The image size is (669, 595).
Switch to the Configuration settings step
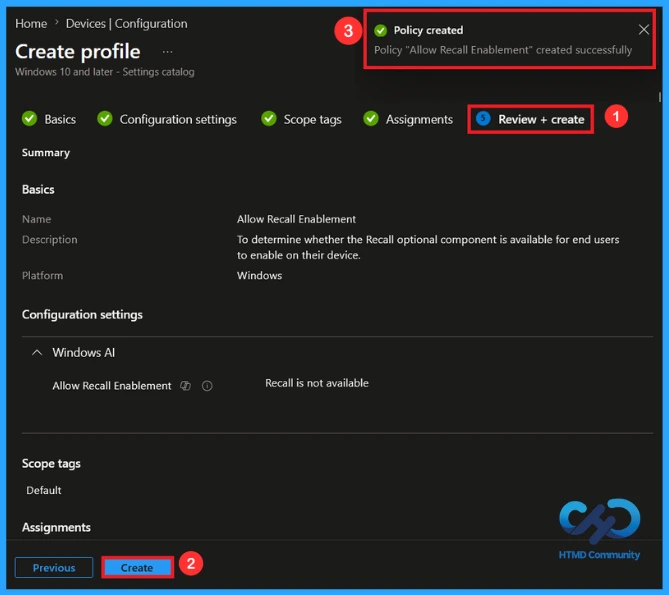point(167,119)
